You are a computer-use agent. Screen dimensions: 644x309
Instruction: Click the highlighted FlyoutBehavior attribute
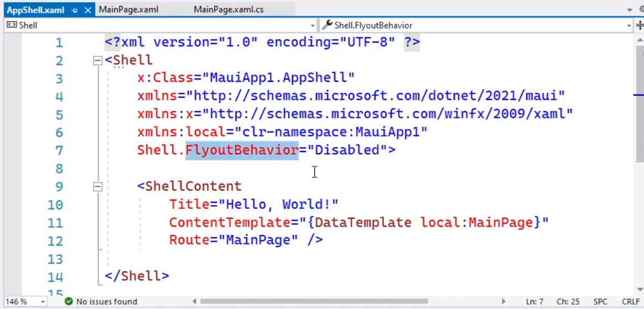(x=242, y=150)
